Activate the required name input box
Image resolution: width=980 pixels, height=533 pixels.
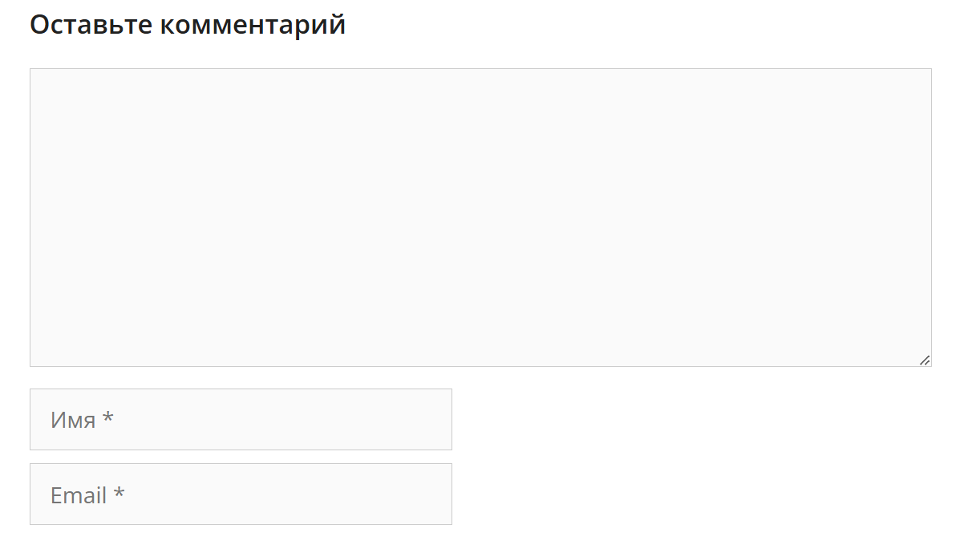(x=241, y=420)
